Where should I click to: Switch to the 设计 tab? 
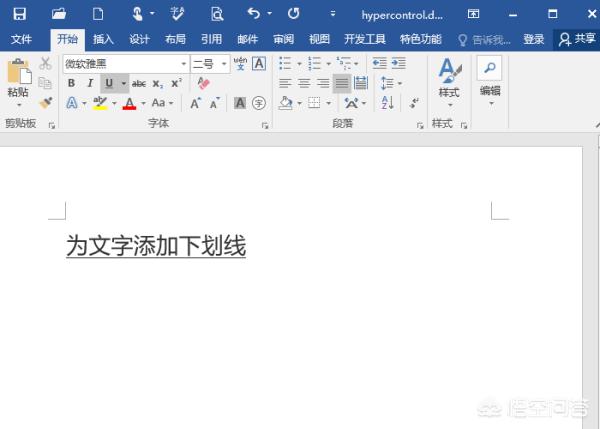[x=139, y=39]
